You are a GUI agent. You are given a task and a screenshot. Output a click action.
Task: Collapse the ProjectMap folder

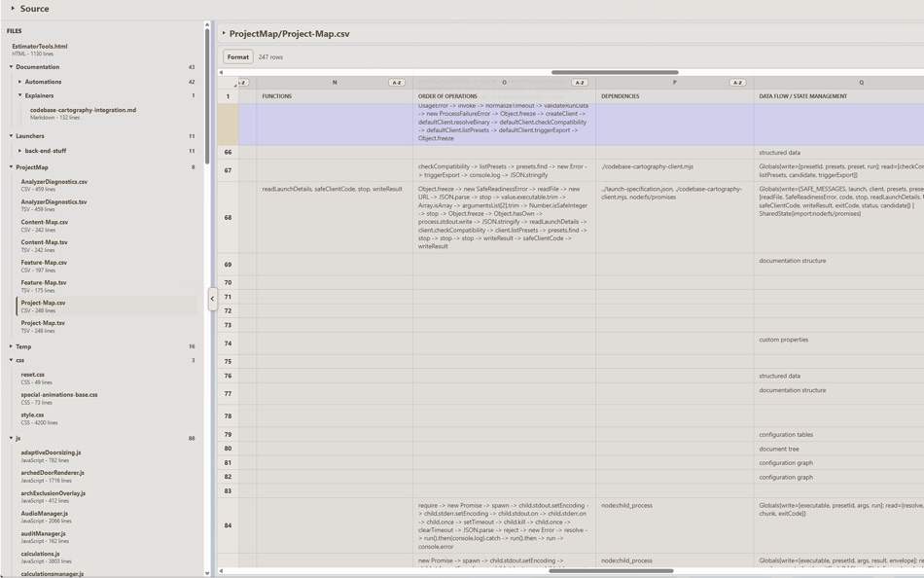pyautogui.click(x=11, y=167)
